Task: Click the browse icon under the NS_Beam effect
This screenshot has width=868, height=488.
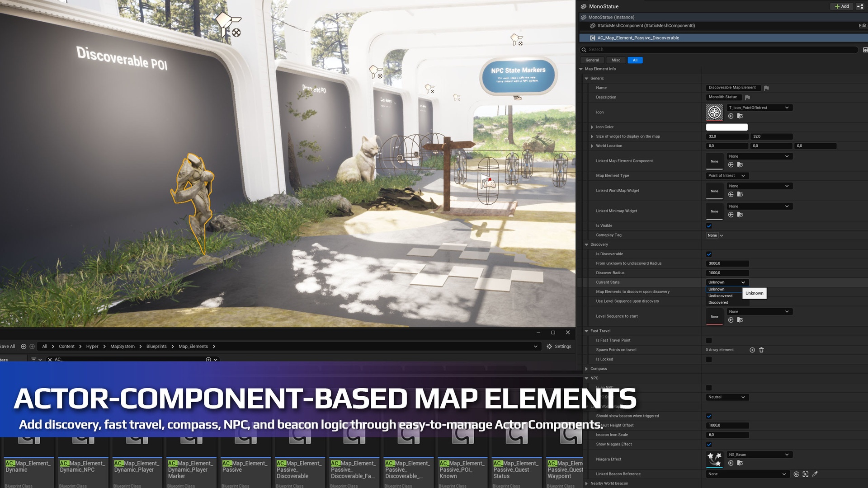Action: pyautogui.click(x=740, y=463)
